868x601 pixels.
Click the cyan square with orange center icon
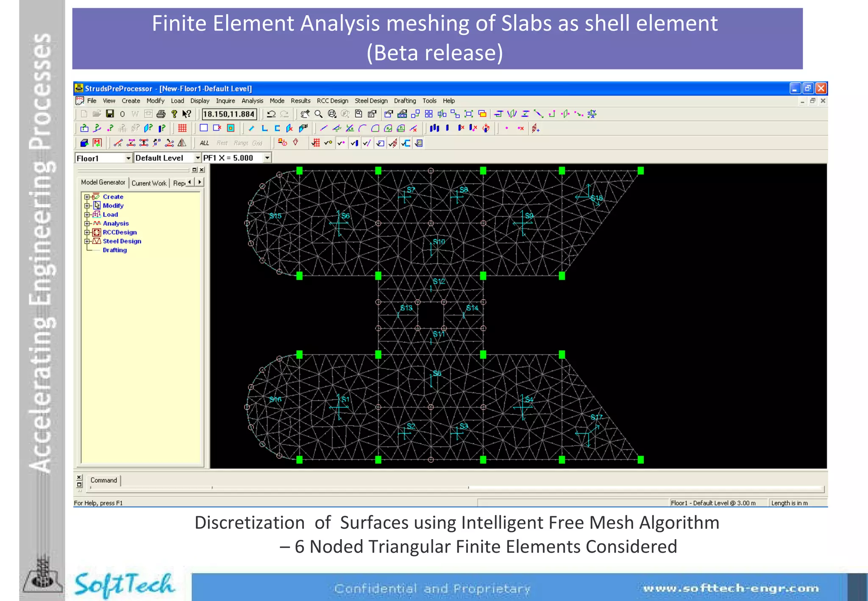[x=231, y=128]
